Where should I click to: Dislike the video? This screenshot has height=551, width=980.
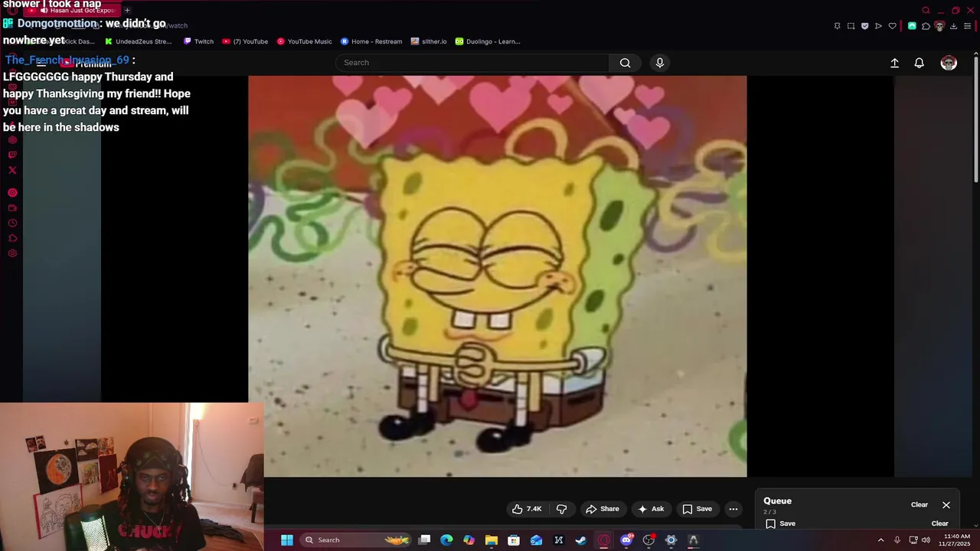[x=561, y=509]
